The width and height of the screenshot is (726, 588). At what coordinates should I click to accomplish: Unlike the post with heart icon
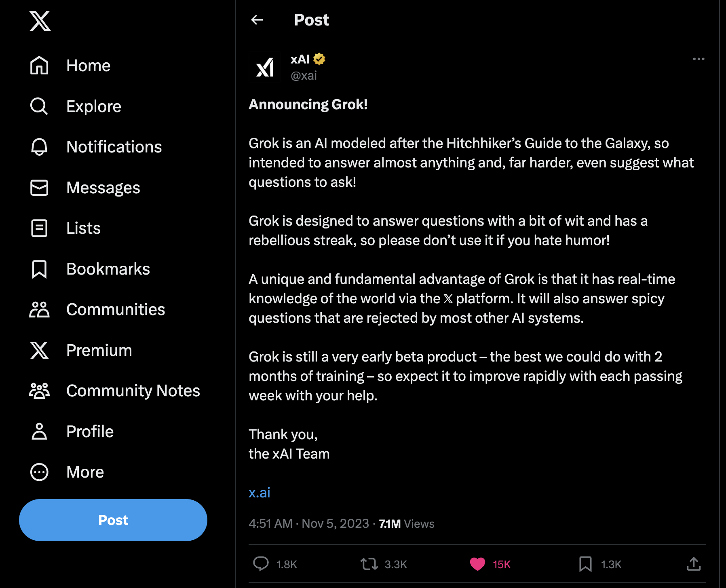click(477, 564)
